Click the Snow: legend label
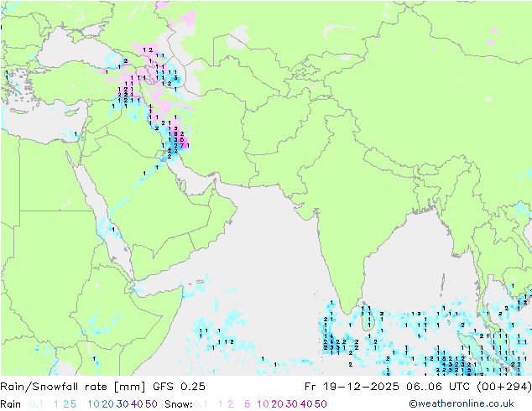Image resolution: width=532 pixels, height=411 pixels. (179, 404)
